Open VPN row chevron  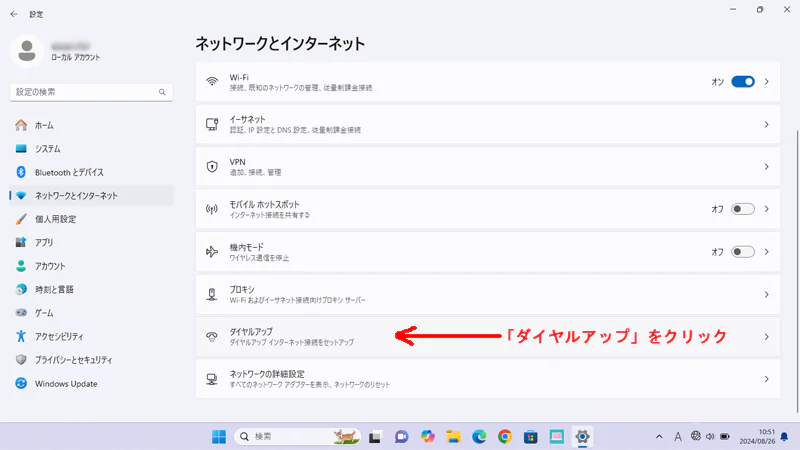pos(766,166)
